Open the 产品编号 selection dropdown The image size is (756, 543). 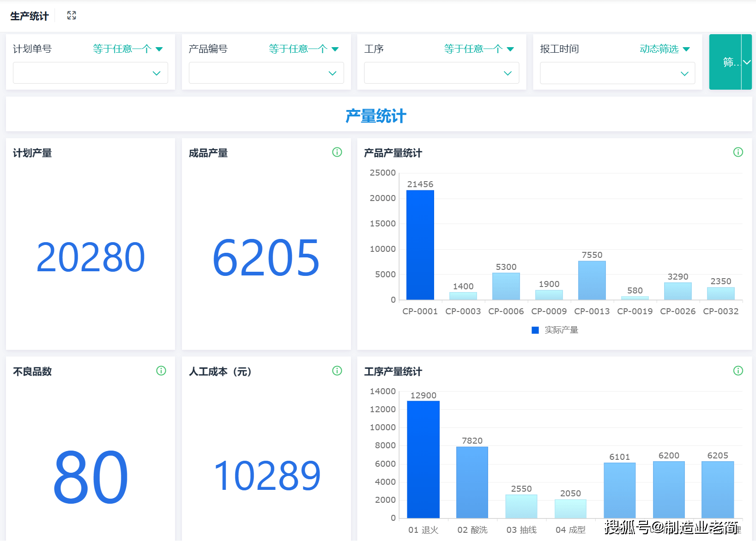(266, 73)
